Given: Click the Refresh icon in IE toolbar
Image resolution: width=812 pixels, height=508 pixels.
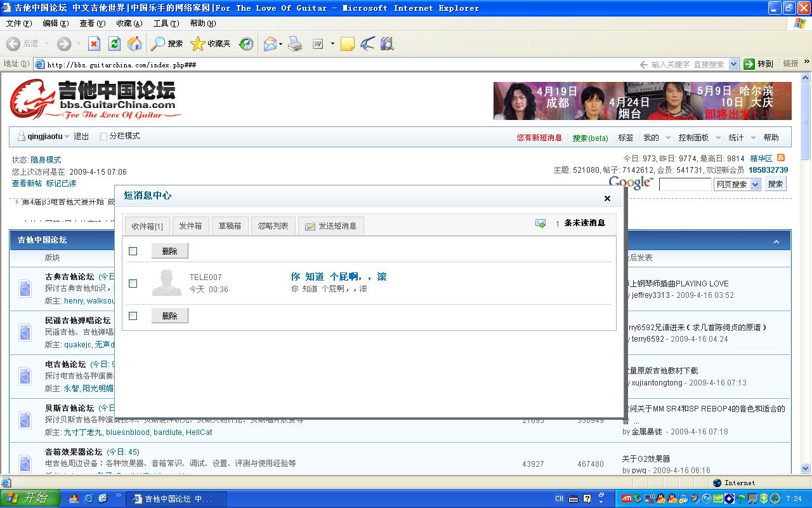Looking at the screenshot, I should coord(114,43).
